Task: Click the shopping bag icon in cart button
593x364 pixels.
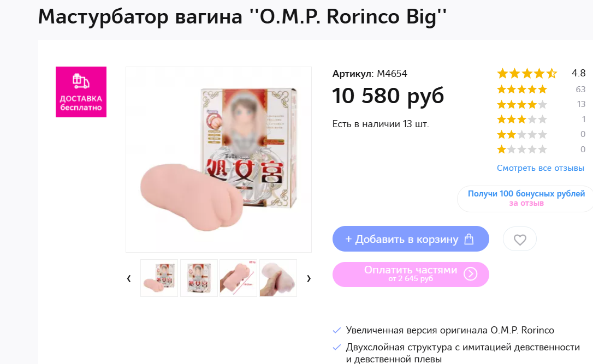Action: click(x=469, y=239)
